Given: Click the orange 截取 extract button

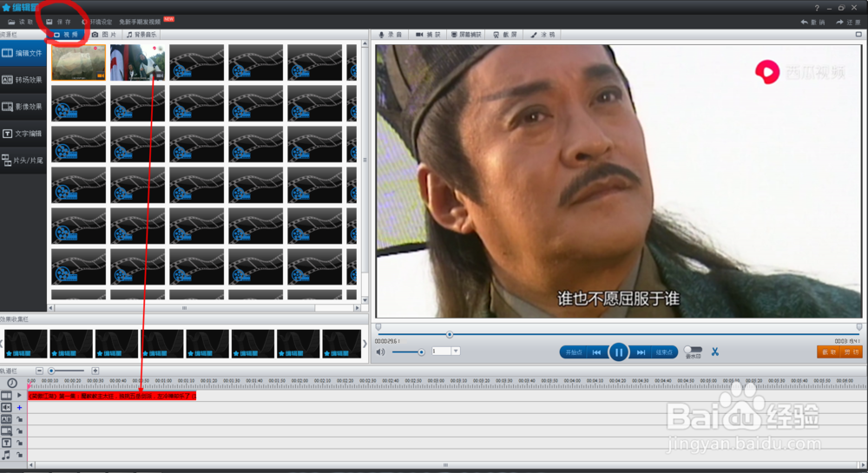Looking at the screenshot, I should (x=829, y=351).
